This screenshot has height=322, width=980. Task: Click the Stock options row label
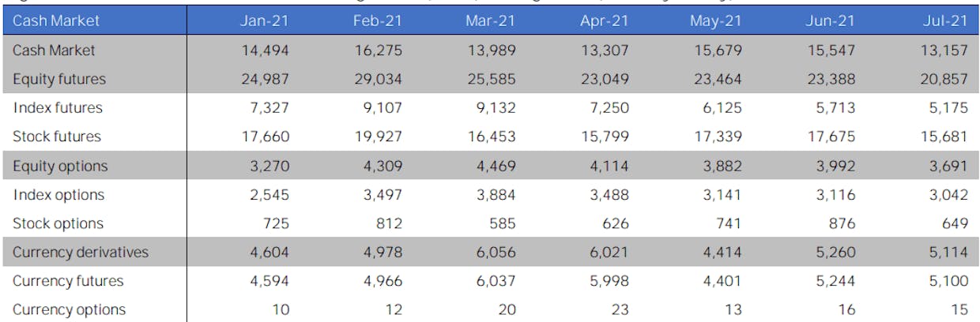tap(58, 223)
